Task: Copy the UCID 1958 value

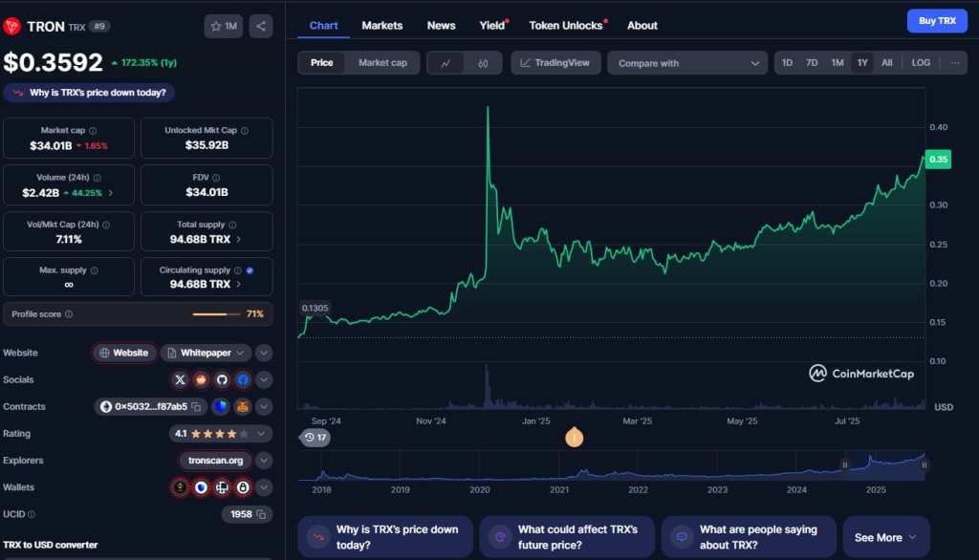Action: pos(261,514)
